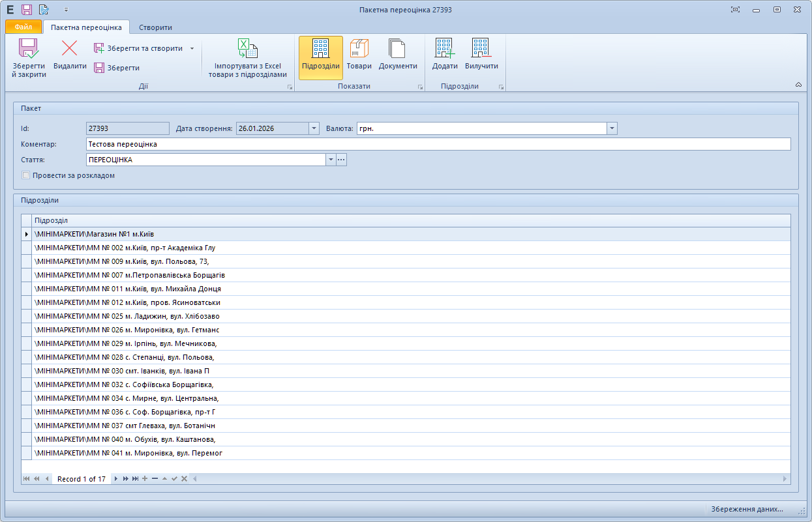Viewport: 812px width, 522px height.
Task: Click the quick access save icon in title bar
Action: click(27, 10)
